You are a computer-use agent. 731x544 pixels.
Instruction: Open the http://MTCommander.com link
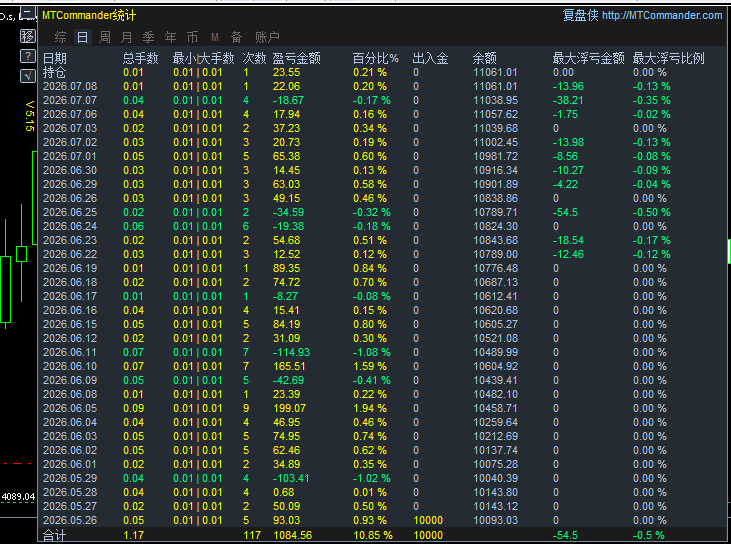tap(662, 15)
